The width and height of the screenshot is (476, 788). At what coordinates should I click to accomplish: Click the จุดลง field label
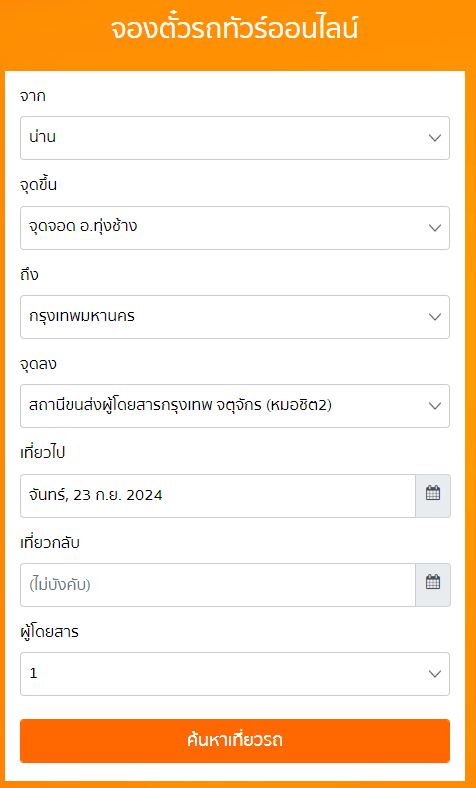(x=38, y=364)
